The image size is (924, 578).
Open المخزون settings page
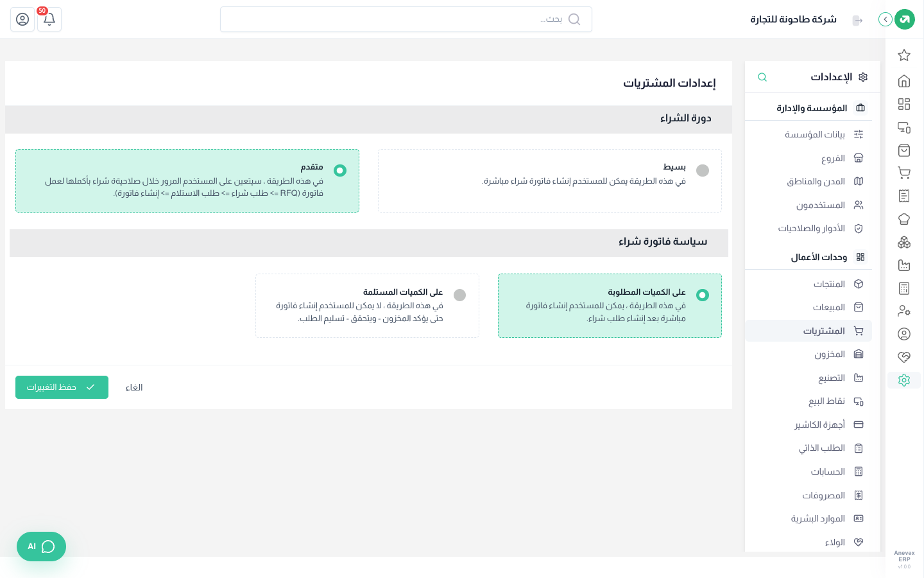coord(809,354)
